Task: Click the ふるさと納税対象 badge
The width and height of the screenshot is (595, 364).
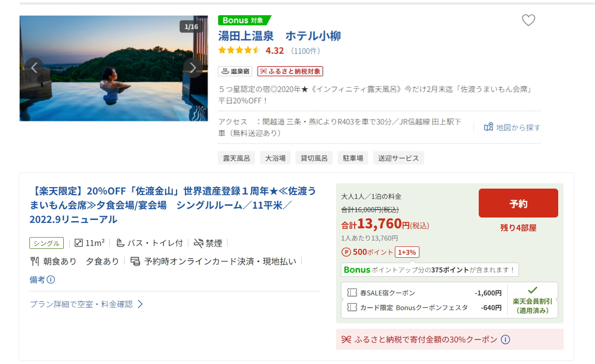Action: [290, 71]
